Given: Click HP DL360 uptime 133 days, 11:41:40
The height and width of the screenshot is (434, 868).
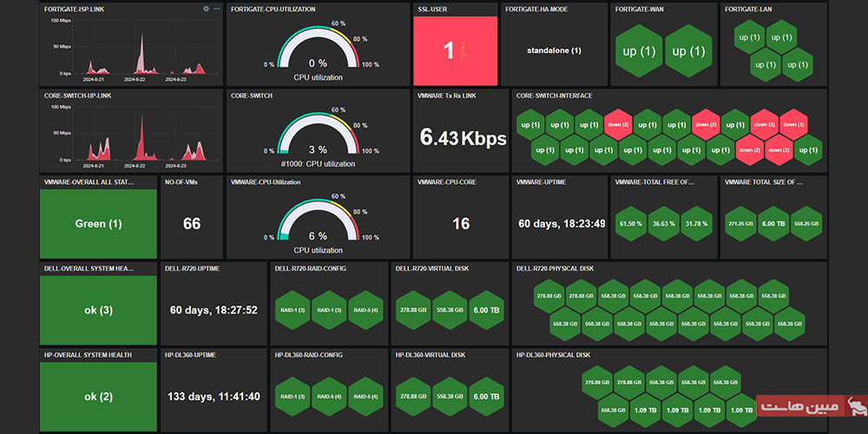Looking at the screenshot, I should point(214,397).
